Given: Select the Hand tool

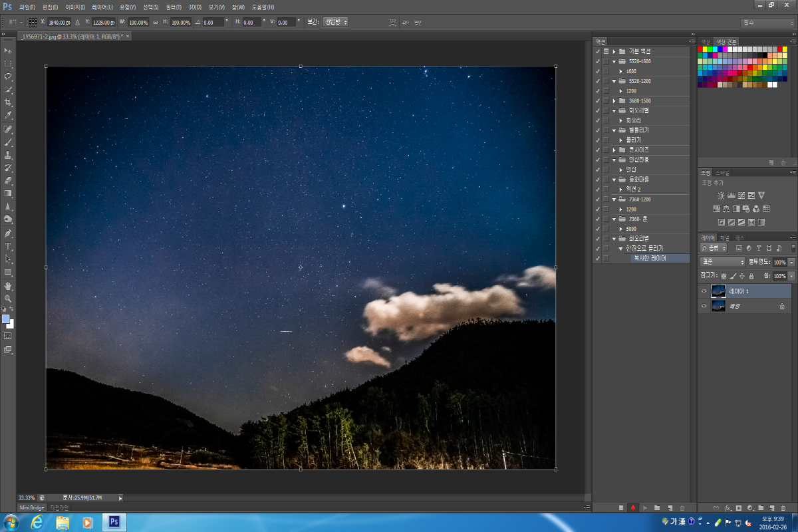Looking at the screenshot, I should pyautogui.click(x=8, y=285).
